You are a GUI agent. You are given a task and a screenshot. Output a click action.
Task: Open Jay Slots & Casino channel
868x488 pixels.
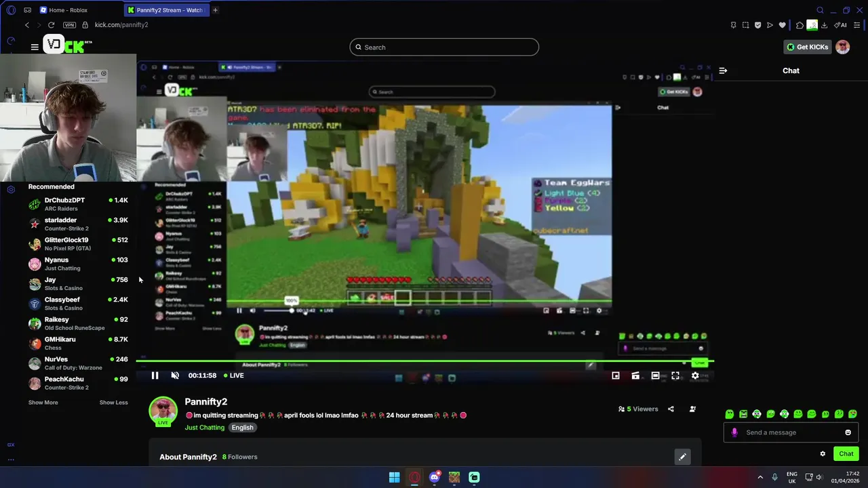point(78,283)
